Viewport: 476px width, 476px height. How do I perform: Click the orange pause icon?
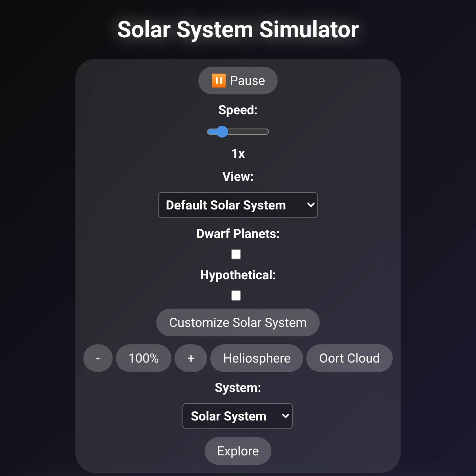(219, 81)
